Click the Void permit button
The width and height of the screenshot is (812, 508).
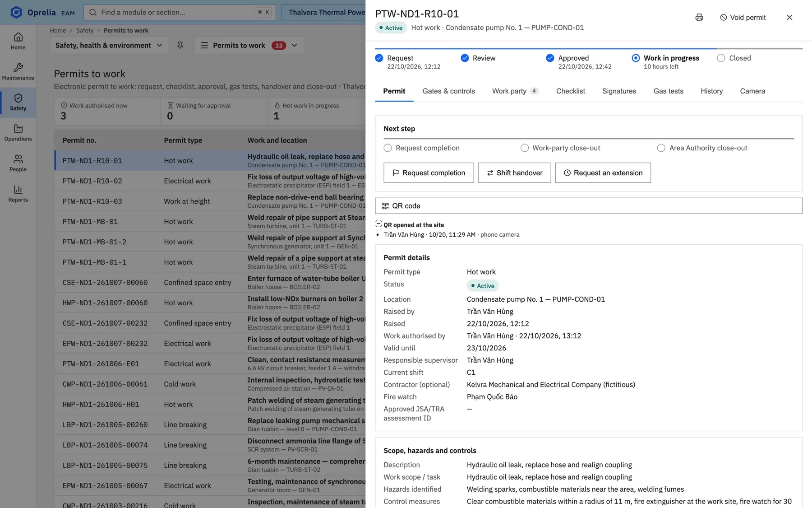click(743, 17)
